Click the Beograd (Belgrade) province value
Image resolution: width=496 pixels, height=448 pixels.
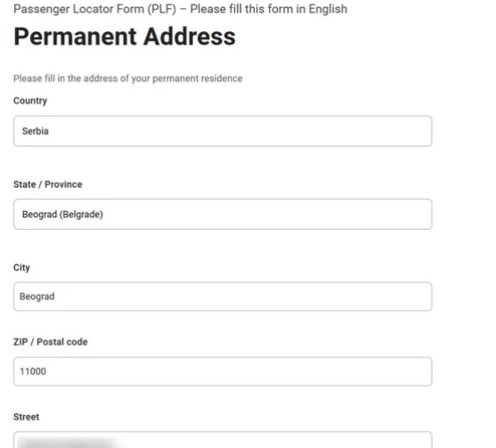62,215
